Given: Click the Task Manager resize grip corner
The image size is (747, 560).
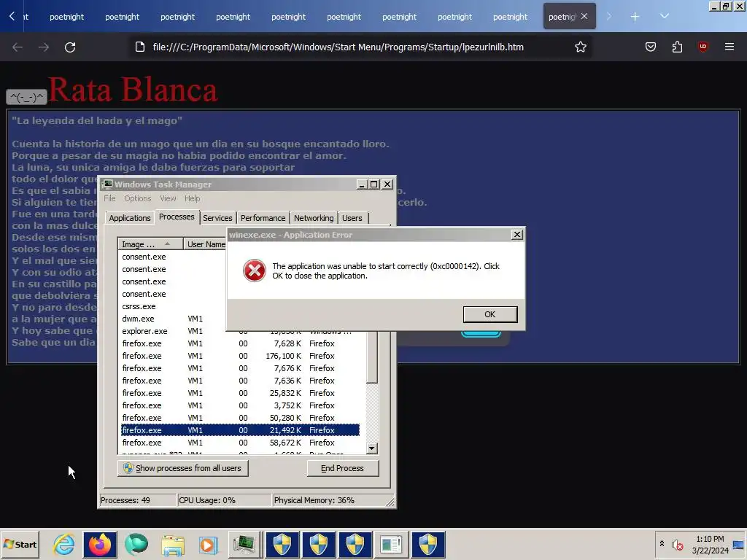Looking at the screenshot, I should (391, 502).
